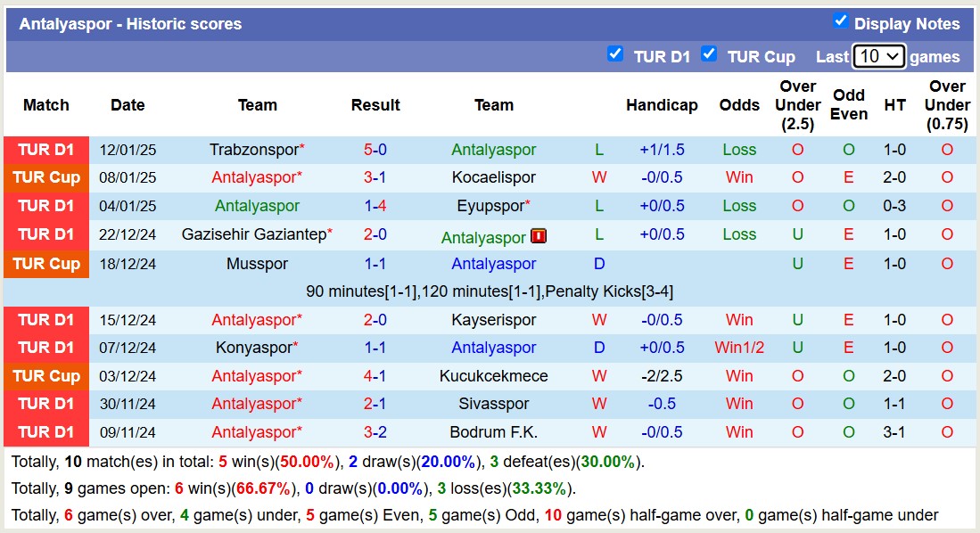Select the TUR D1 badge on Bodrum F.K. row
This screenshot has height=533, width=980.
45,432
